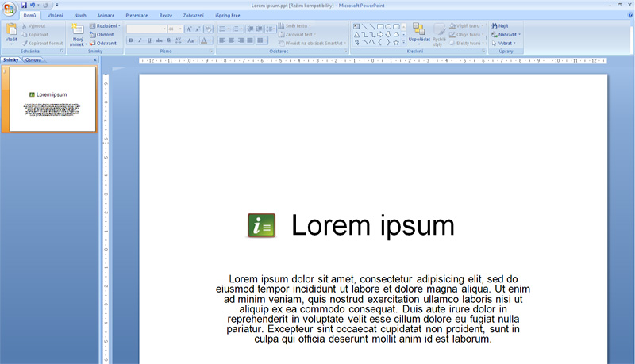635x364 pixels.
Task: Click Najít to find text
Action: (x=500, y=25)
